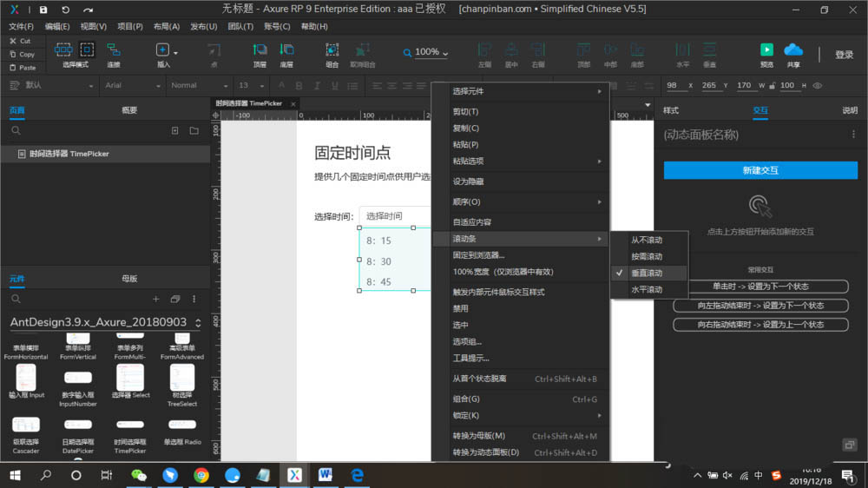This screenshot has height=488, width=868.
Task: Open the 发布(U) menu
Action: click(204, 27)
